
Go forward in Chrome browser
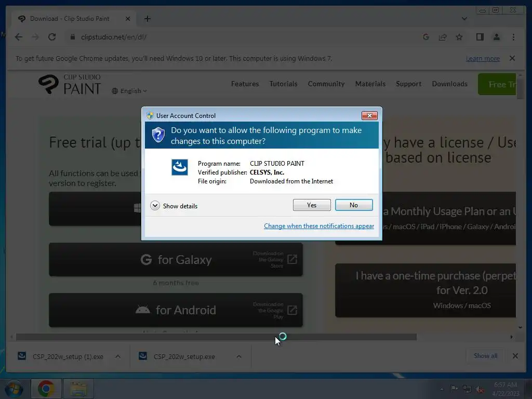tap(35, 37)
